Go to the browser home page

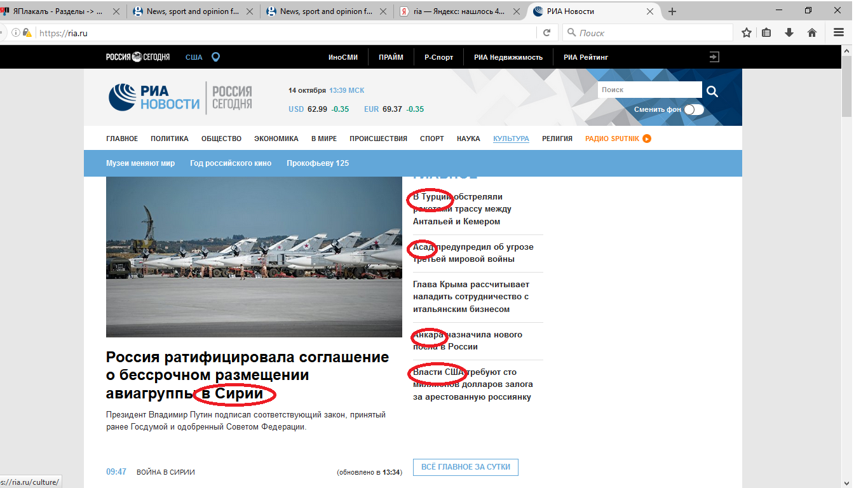click(811, 33)
